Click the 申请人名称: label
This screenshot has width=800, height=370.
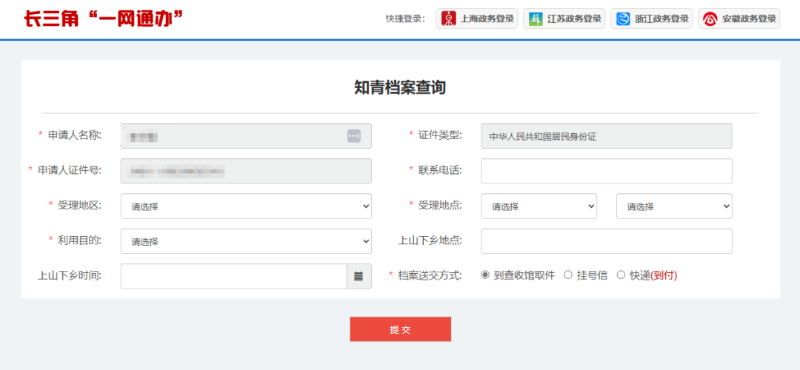coord(75,135)
